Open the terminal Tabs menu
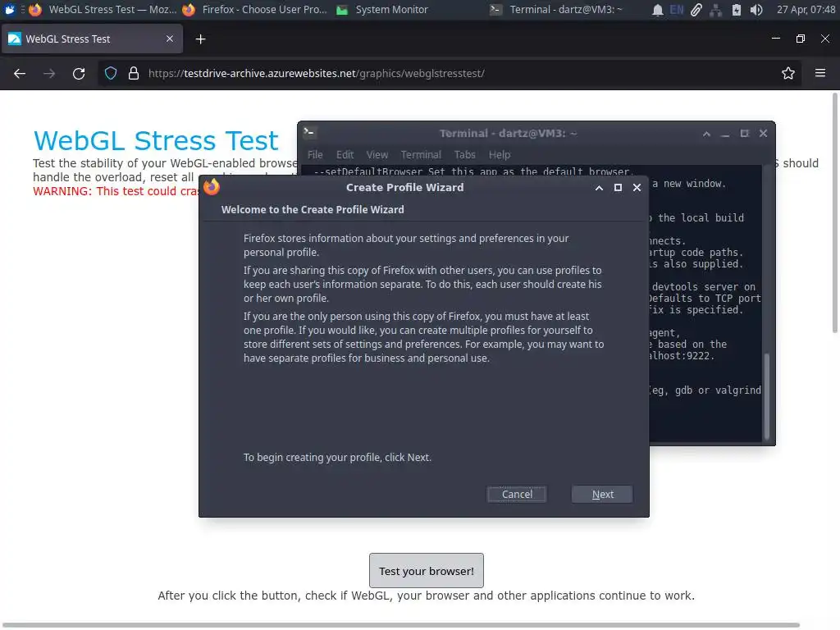Viewport: 840px width, 630px height. point(464,154)
